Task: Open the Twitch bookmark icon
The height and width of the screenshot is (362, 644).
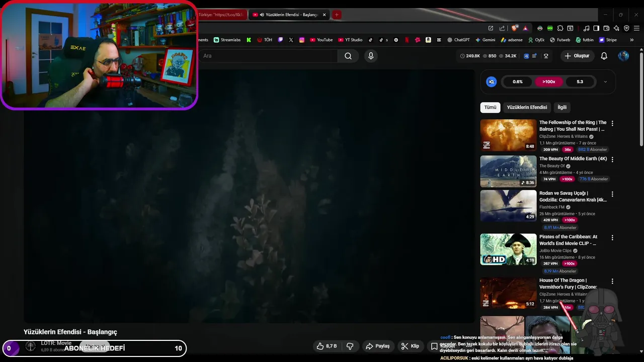Action: pyautogui.click(x=280, y=40)
